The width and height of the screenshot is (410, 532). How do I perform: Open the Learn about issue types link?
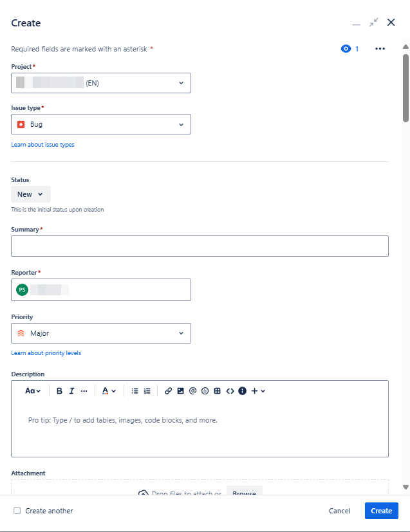coord(42,145)
